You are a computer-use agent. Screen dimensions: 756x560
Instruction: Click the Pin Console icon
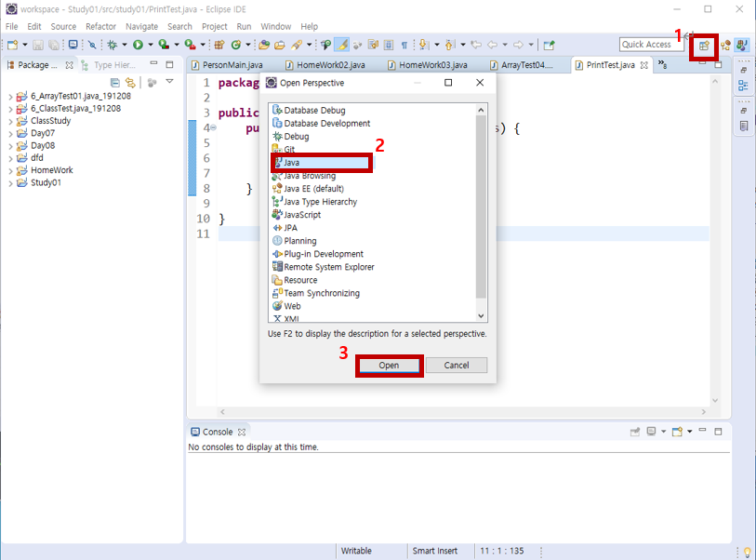[x=635, y=432]
